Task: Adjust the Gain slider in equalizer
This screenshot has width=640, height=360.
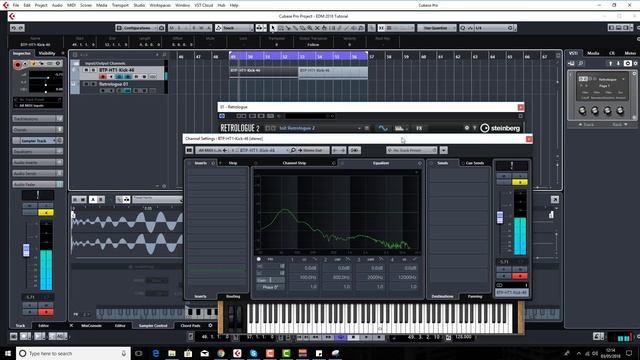Action: pyautogui.click(x=270, y=280)
